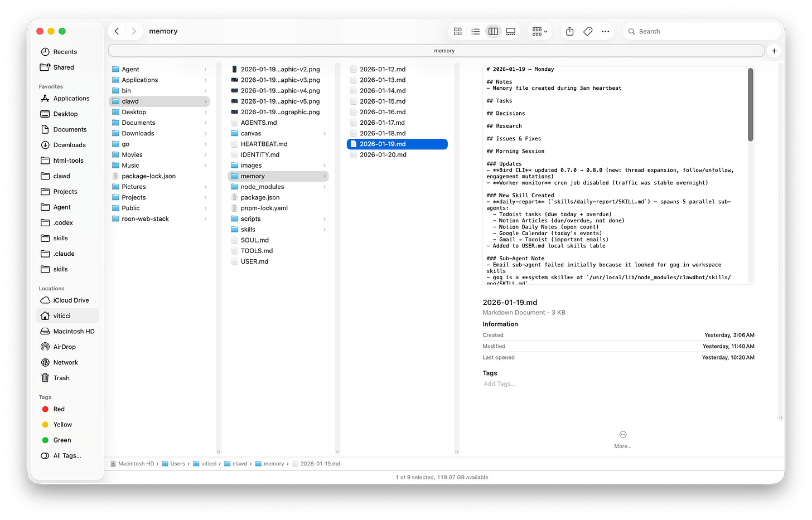The height and width of the screenshot is (520, 812).
Task: Select HEARTBEAT.md file
Action: pyautogui.click(x=278, y=144)
